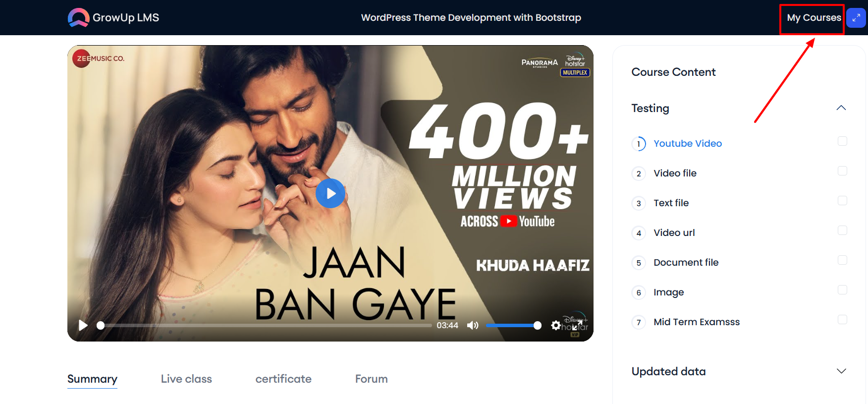Click the number 5 lesson badge
This screenshot has width=868, height=404.
[639, 263]
